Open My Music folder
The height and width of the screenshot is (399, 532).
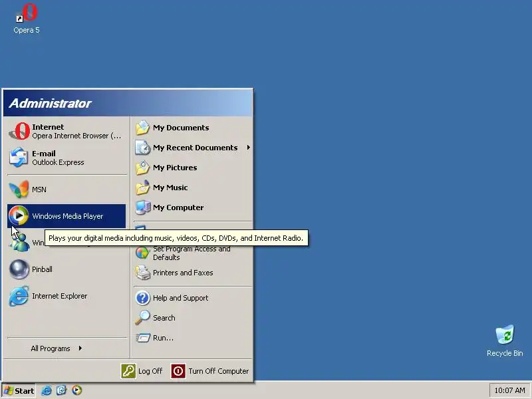193,188
